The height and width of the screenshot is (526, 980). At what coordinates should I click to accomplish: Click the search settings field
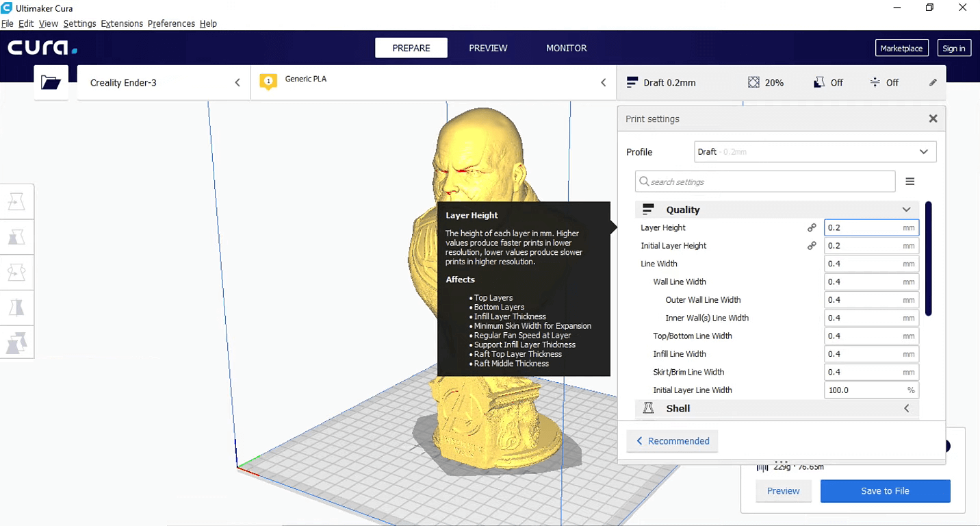coord(765,181)
